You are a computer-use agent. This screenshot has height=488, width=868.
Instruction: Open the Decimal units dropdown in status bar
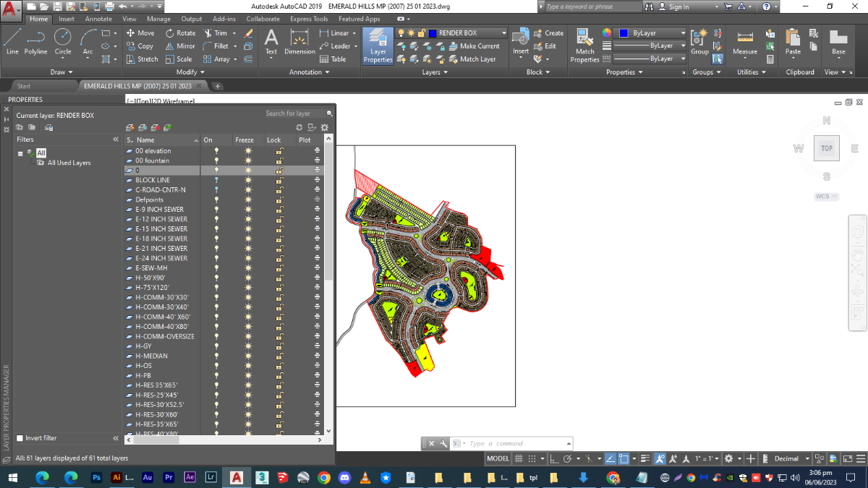[x=791, y=458]
